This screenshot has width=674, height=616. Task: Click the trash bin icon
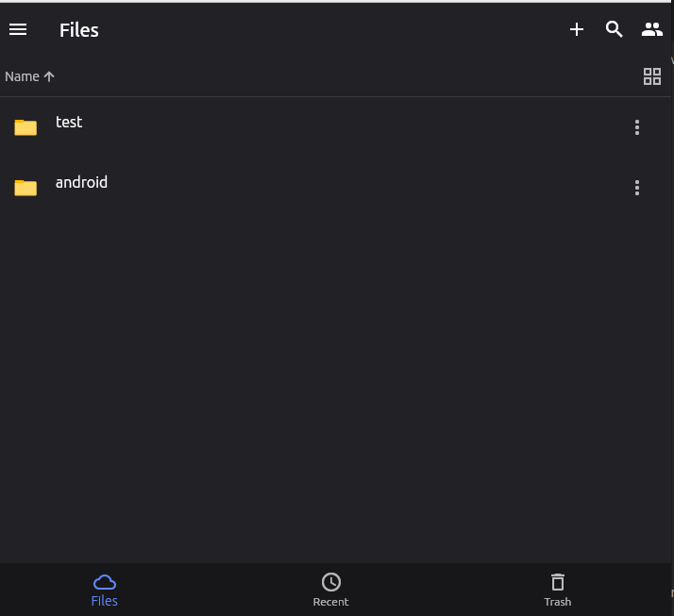pyautogui.click(x=558, y=582)
